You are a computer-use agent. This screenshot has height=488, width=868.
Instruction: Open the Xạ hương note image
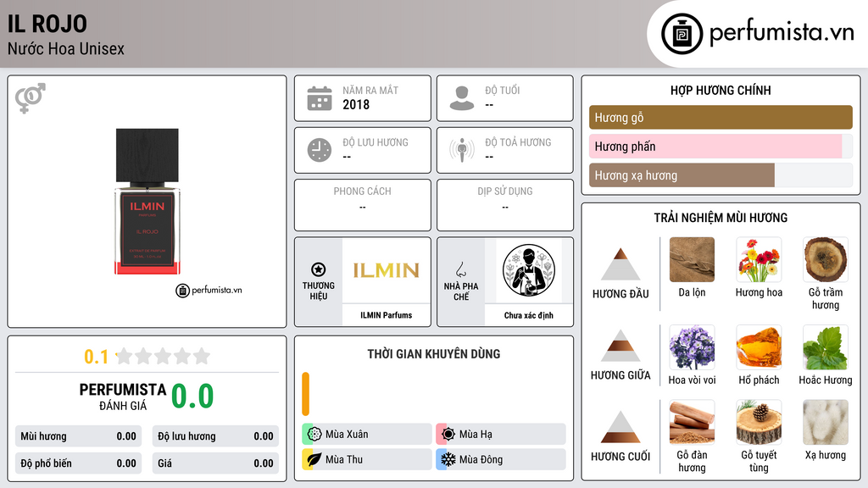pos(826,422)
